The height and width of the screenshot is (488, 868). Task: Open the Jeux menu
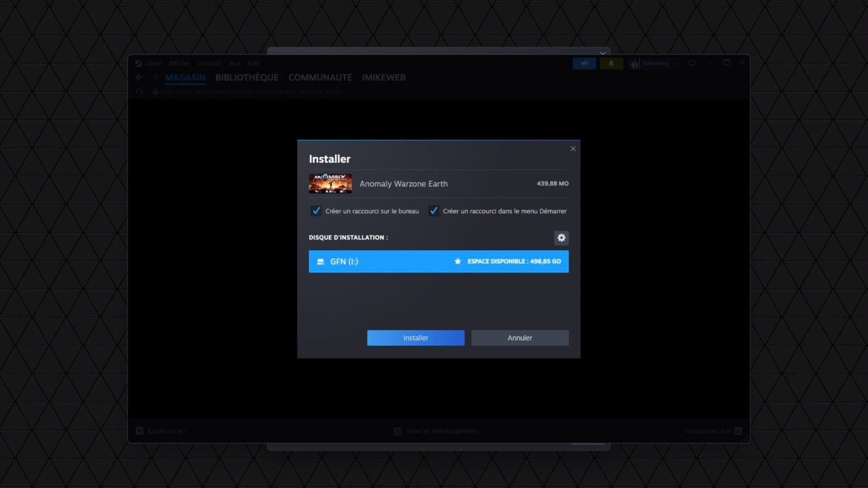point(234,63)
